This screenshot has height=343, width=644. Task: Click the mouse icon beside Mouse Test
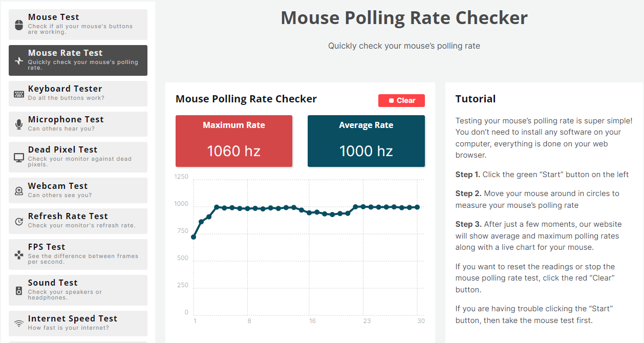pyautogui.click(x=19, y=25)
